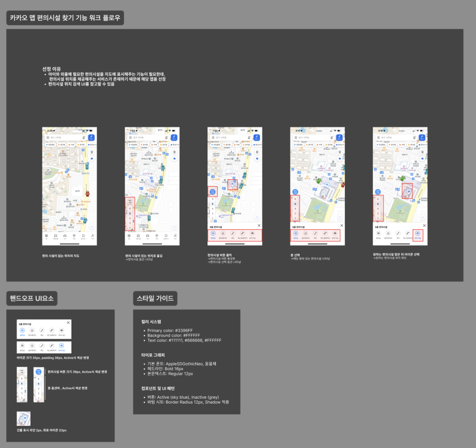Select floor 6 in the '편의 시설이 있는 위치로 옮김' screen
Image resolution: width=476 pixels, height=448 pixels.
point(130,208)
